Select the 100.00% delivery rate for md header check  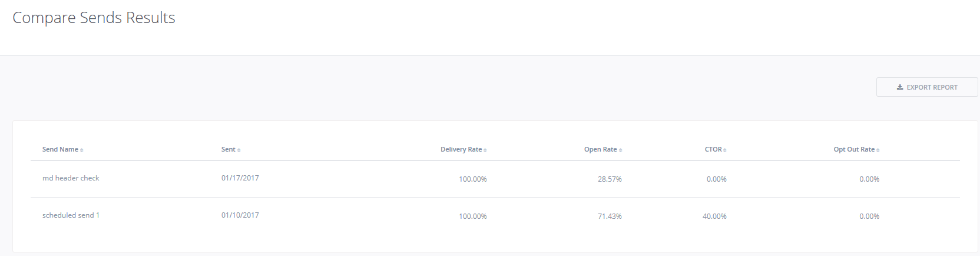(473, 179)
